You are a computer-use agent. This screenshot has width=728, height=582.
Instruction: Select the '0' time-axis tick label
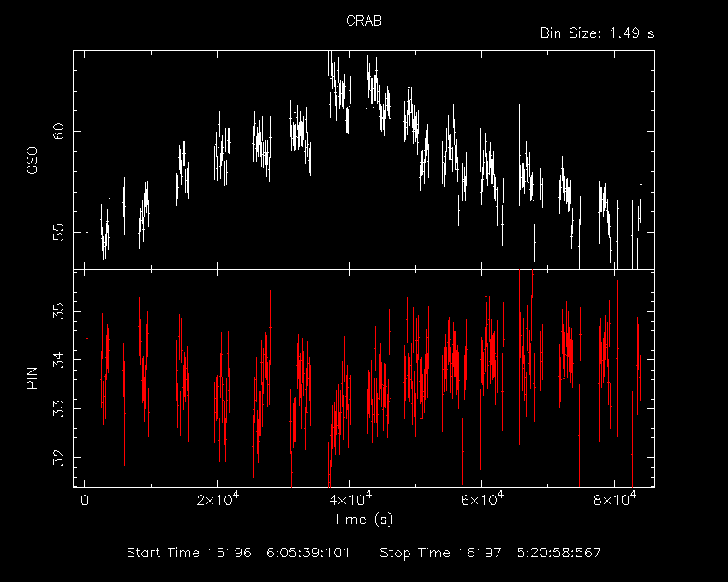pos(85,501)
